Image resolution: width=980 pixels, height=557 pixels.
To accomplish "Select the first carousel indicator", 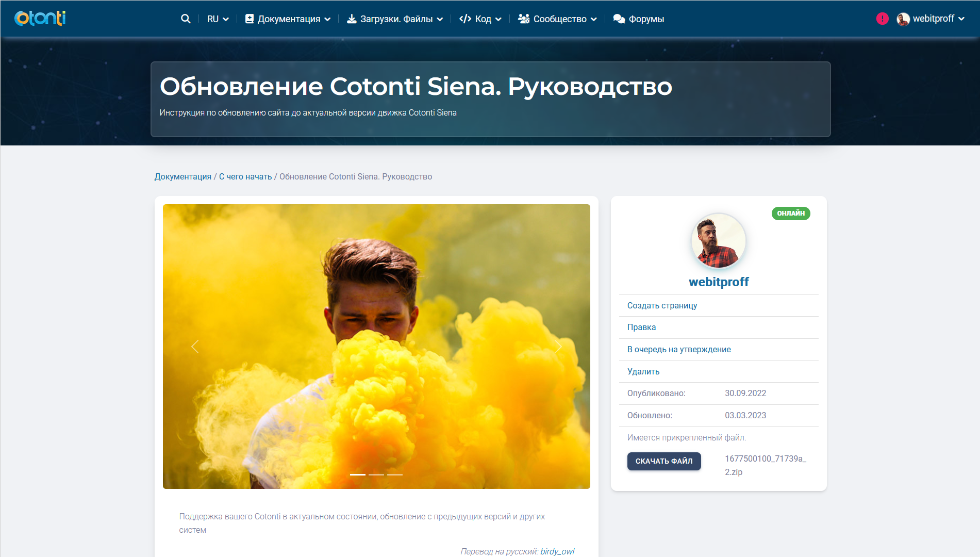I will 358,474.
